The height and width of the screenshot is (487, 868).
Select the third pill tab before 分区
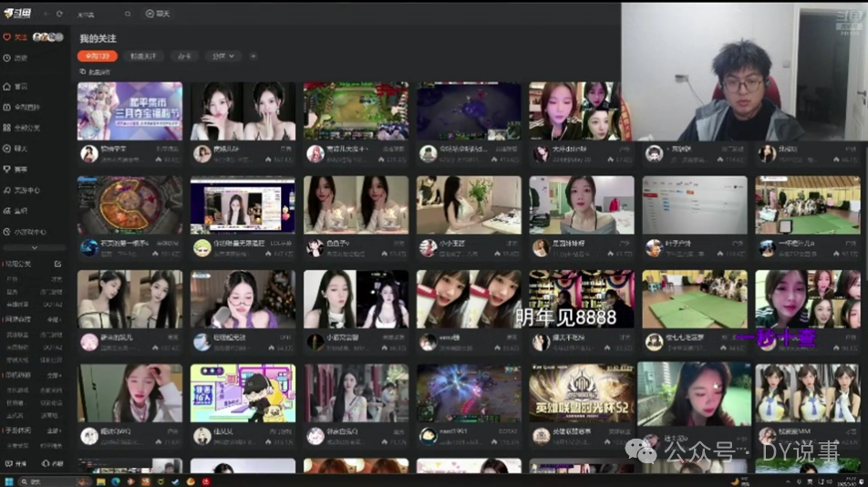tap(184, 56)
